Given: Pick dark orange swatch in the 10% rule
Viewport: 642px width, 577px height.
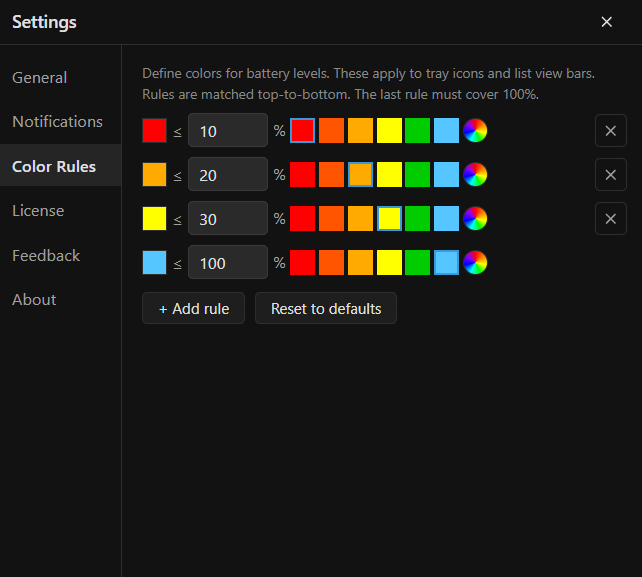Looking at the screenshot, I should (331, 131).
